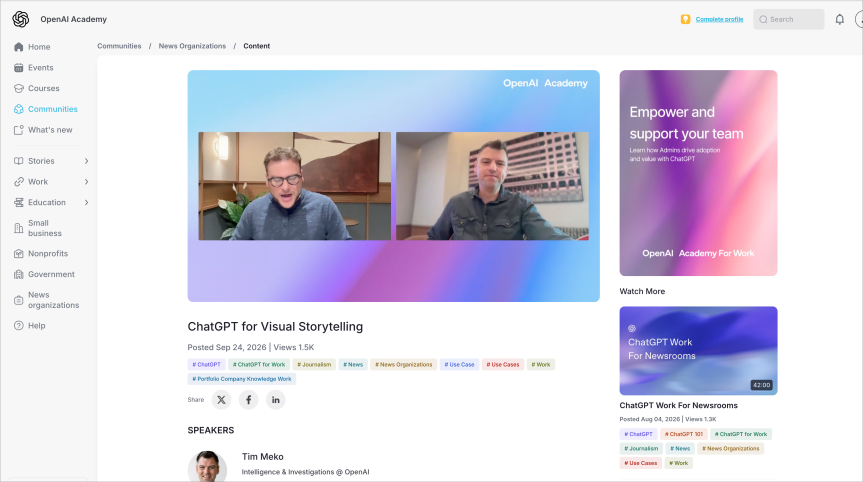Click the main video's News tag

[353, 364]
